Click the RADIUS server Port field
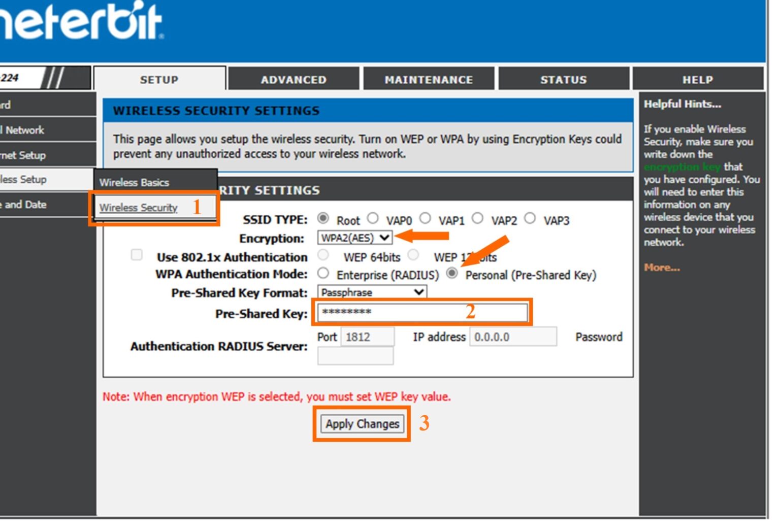Image resolution: width=780 pixels, height=532 pixels. coord(367,337)
